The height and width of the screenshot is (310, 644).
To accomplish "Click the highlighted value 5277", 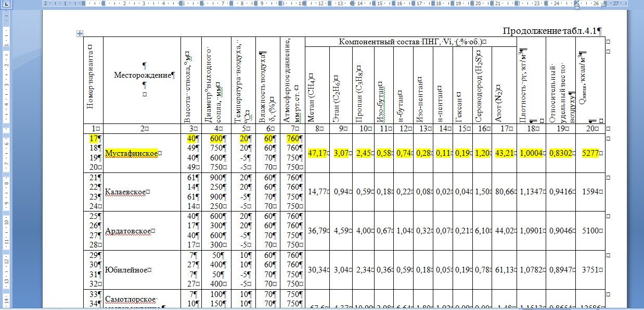I will coord(590,153).
